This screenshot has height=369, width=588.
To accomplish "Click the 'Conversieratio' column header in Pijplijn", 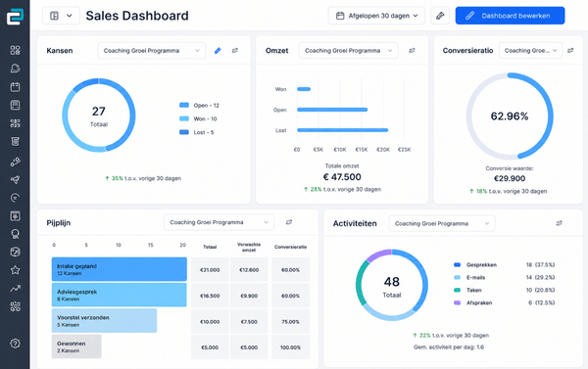I will click(290, 247).
